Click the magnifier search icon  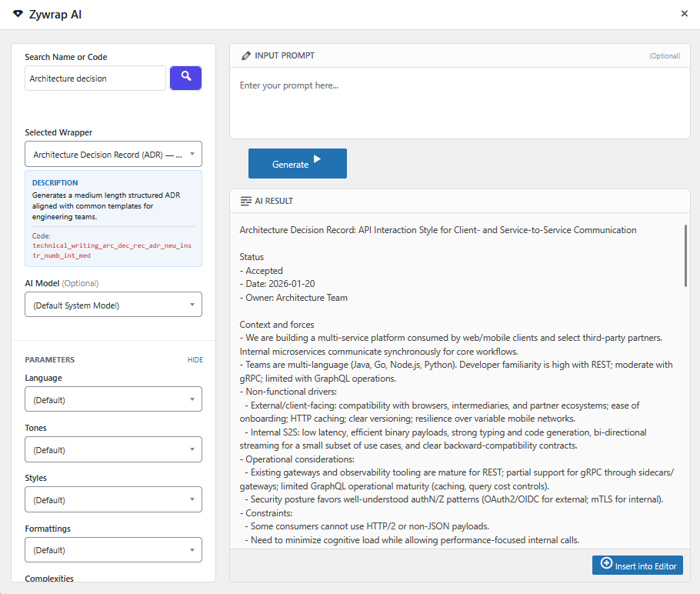coord(185,78)
